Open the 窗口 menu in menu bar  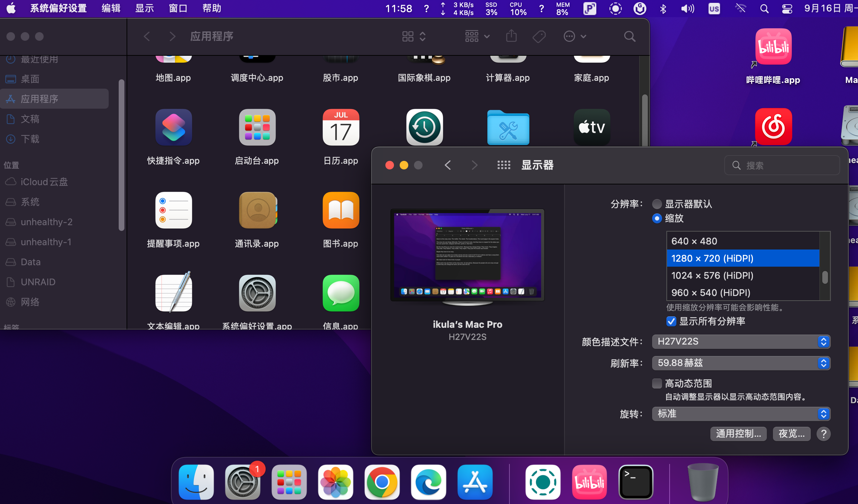point(178,8)
